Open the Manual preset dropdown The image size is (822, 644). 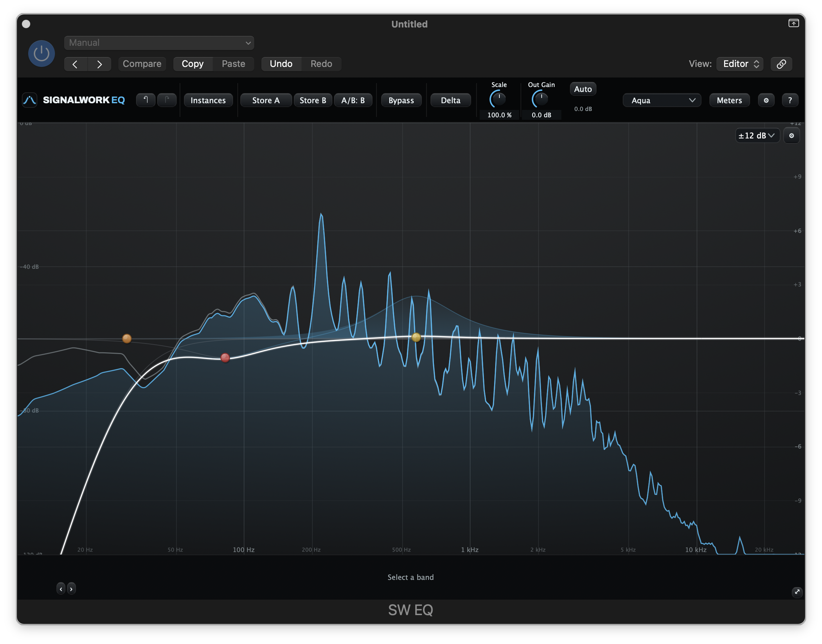tap(159, 43)
